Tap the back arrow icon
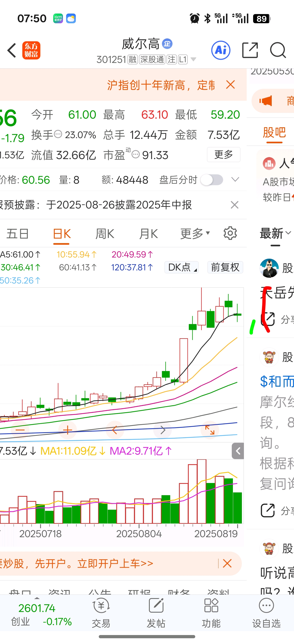The height and width of the screenshot is (644, 294). click(x=12, y=51)
